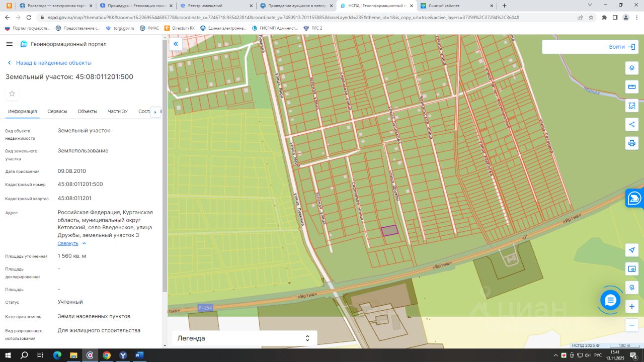The width and height of the screenshot is (644, 362).
Task: Share the map view link
Action: coord(632,124)
